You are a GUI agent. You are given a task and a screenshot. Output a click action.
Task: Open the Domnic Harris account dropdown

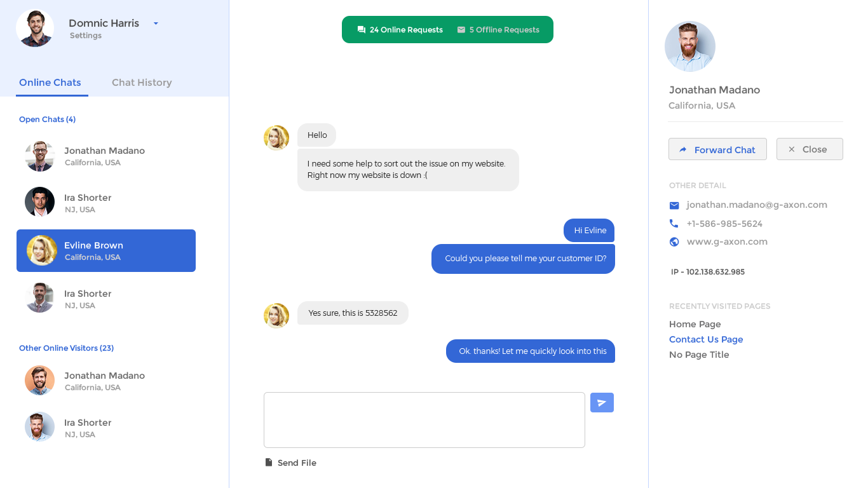coord(155,23)
